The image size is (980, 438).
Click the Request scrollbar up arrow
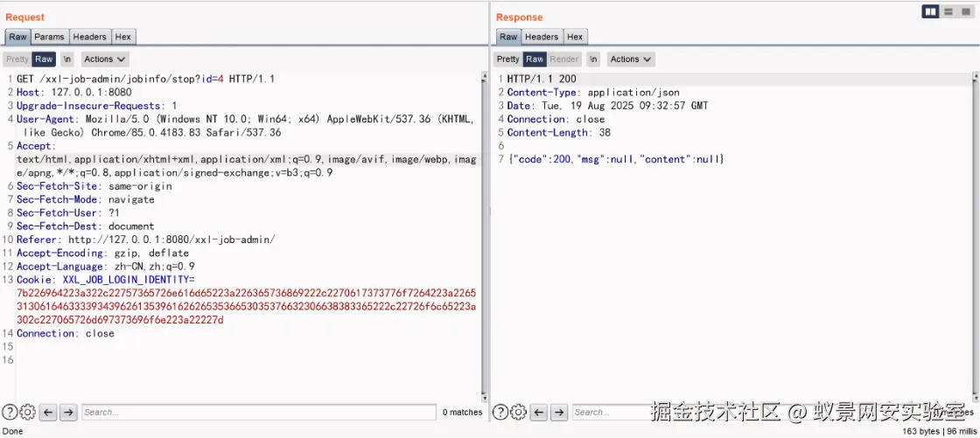484,77
